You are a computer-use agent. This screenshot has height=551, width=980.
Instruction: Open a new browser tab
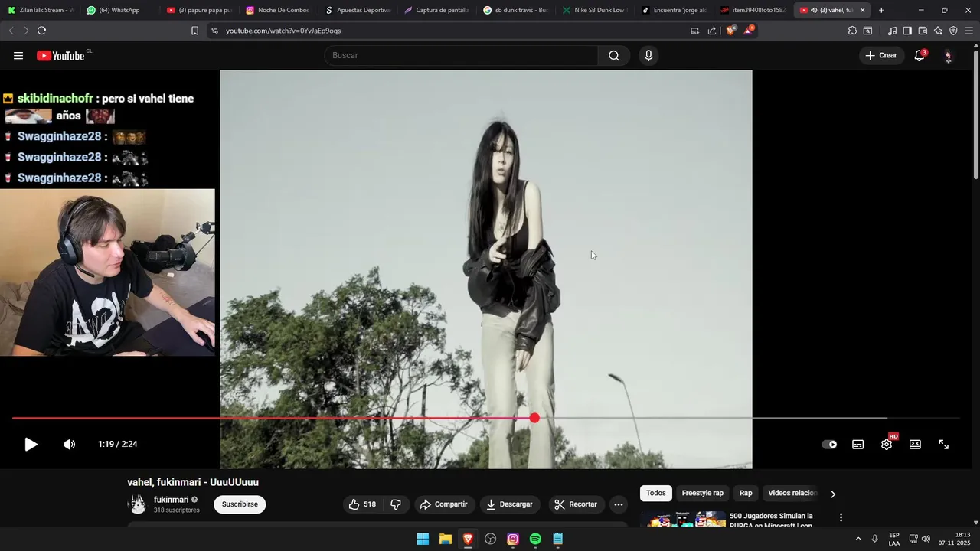point(881,10)
